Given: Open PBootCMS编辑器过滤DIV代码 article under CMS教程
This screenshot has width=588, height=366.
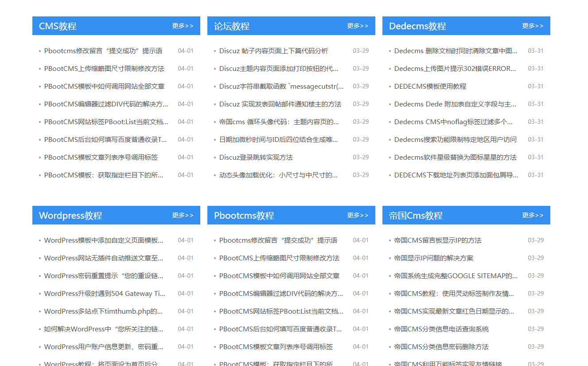Looking at the screenshot, I should 106,104.
